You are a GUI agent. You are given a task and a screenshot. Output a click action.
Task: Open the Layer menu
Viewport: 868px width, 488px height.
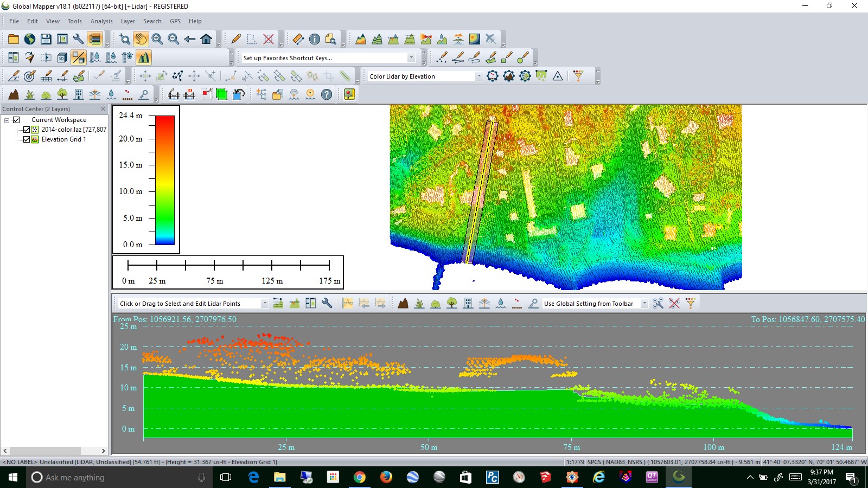128,21
